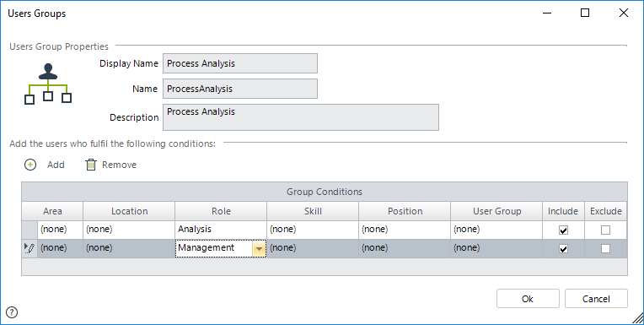Uncheck Include for the Analysis row
Image resolution: width=644 pixels, height=325 pixels.
pyautogui.click(x=563, y=230)
